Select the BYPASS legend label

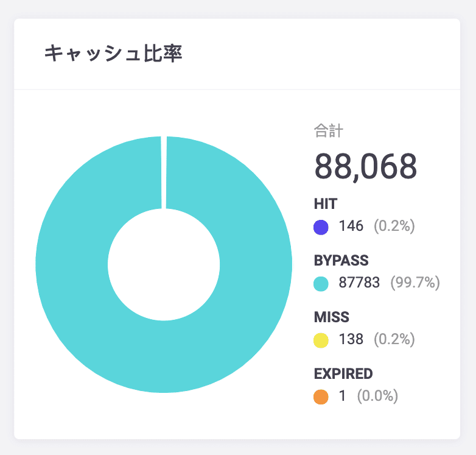click(x=341, y=261)
